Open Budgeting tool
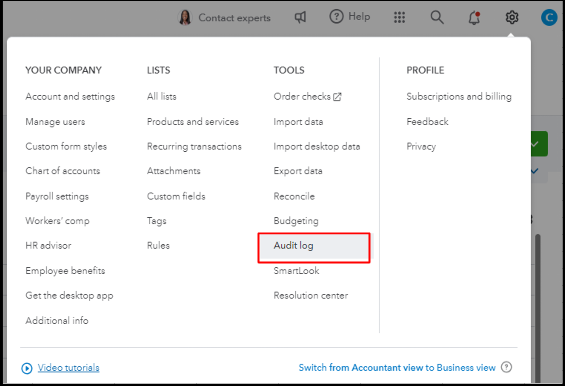This screenshot has height=386, width=565. [296, 221]
